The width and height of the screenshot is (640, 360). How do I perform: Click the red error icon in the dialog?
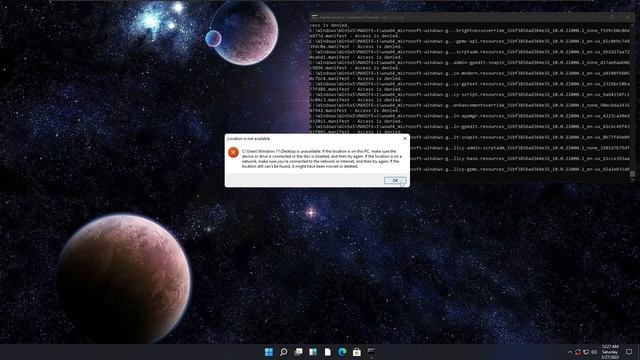point(233,152)
